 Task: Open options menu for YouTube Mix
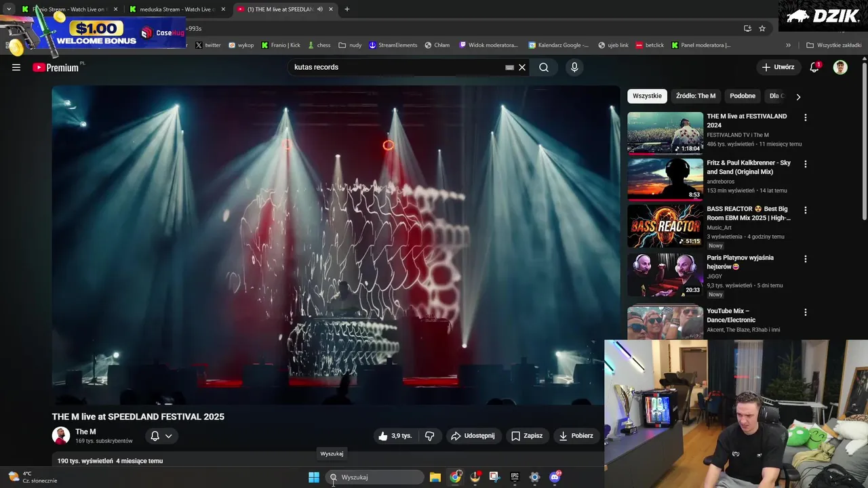tap(806, 312)
